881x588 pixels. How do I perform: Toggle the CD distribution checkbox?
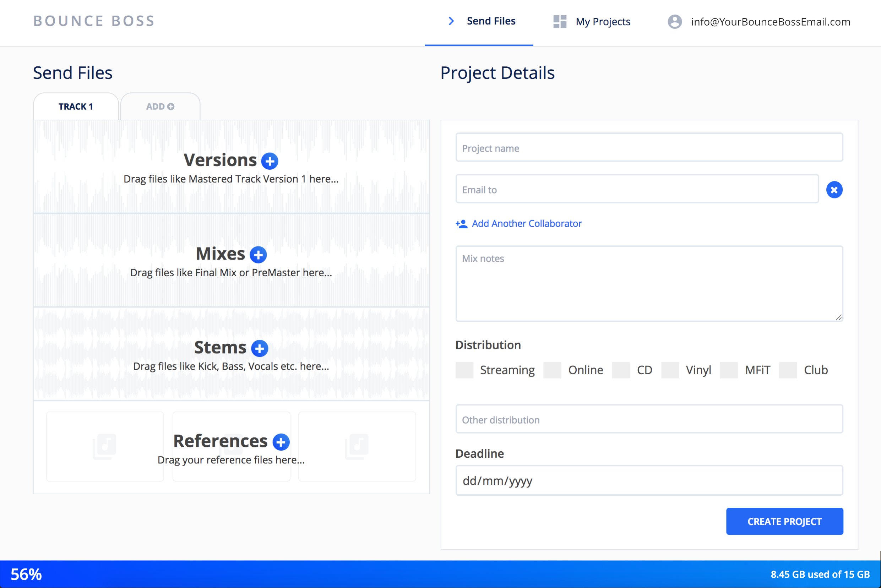[621, 370]
